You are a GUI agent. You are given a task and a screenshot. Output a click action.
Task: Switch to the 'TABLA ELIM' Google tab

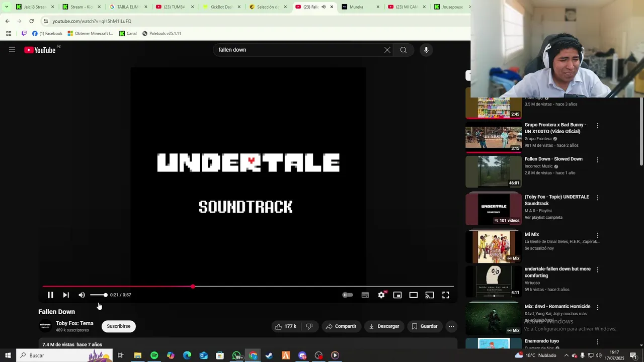pyautogui.click(x=128, y=7)
